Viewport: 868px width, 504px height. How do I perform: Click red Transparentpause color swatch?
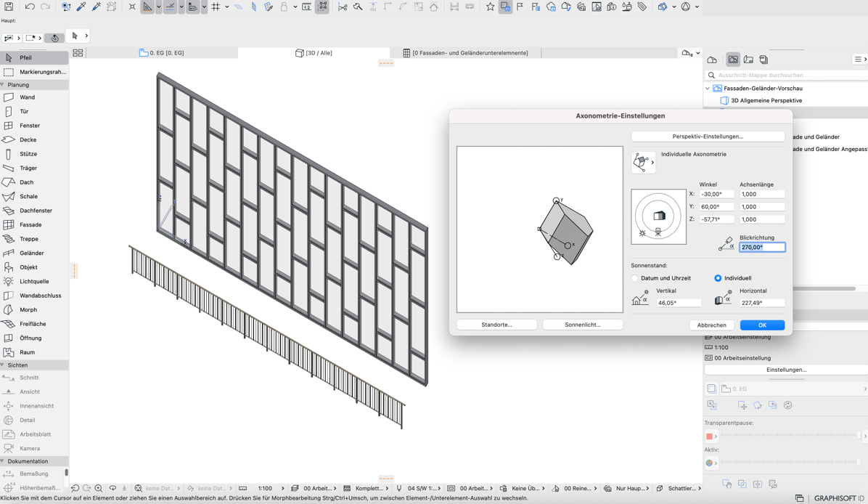710,436
